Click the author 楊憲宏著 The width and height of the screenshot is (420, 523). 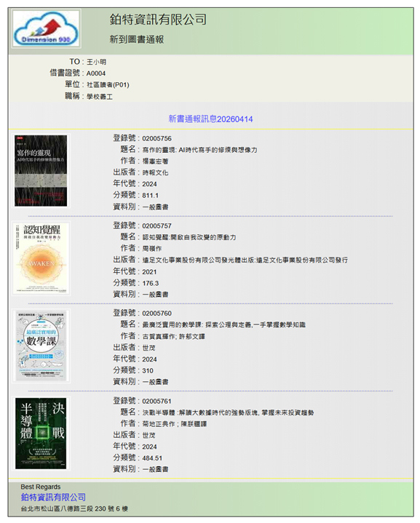pyautogui.click(x=155, y=161)
